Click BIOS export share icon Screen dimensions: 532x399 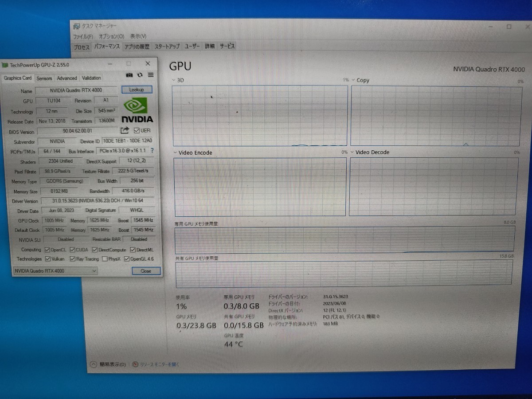[x=125, y=130]
